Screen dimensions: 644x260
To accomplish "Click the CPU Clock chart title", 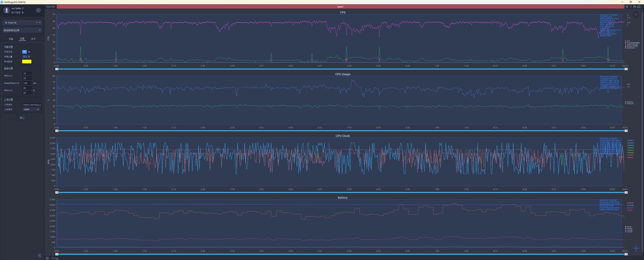I will tap(342, 136).
